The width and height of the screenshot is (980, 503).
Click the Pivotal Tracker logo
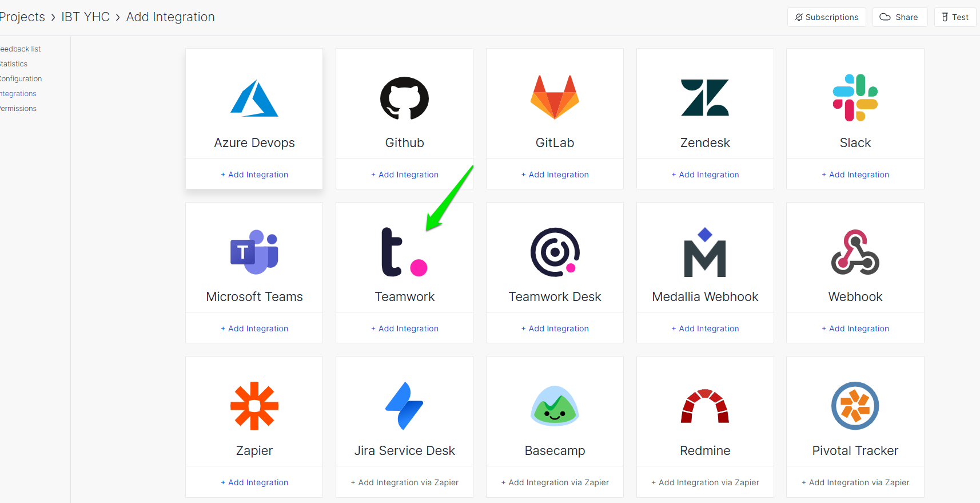click(x=855, y=406)
